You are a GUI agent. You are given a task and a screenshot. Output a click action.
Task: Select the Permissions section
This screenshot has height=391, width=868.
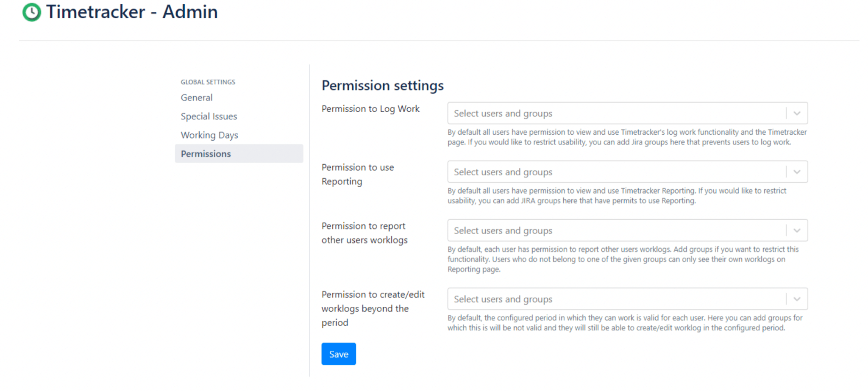(x=206, y=153)
